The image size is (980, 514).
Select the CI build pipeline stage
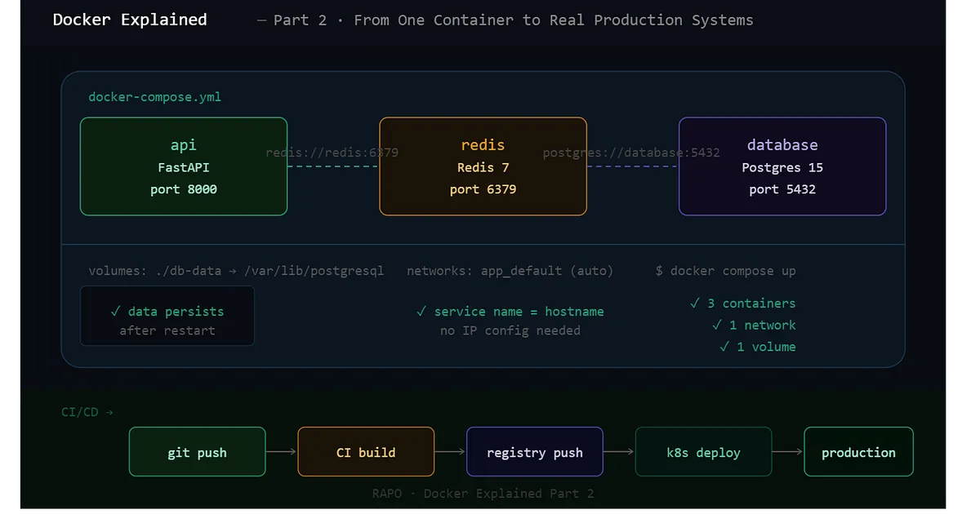pos(366,451)
